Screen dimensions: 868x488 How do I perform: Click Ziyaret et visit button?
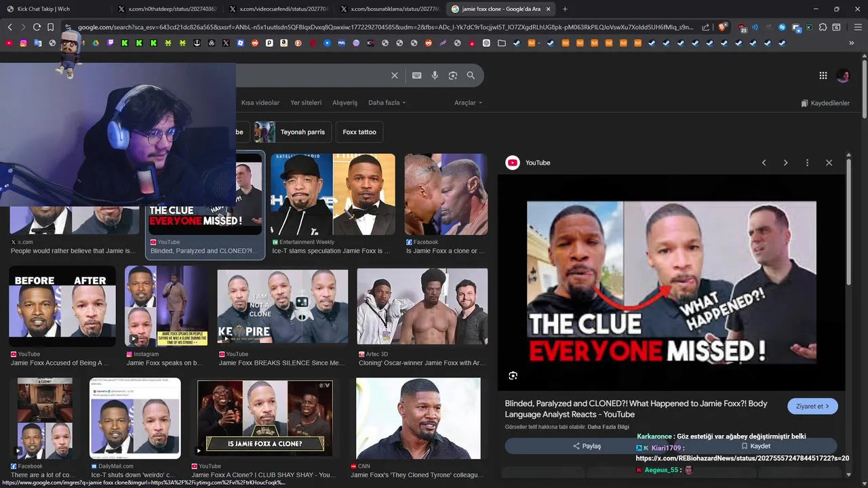point(812,407)
